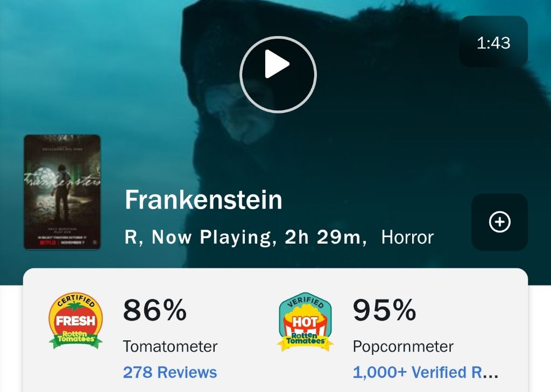
Task: Open the 1,000+ Verified Ratings link
Action: 425,372
